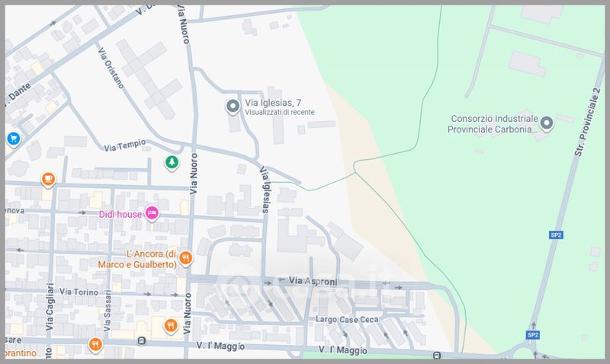The height and width of the screenshot is (364, 610).
Task: Open Consorzio Industriale Provinciale Carbonia label
Action: coord(493,124)
